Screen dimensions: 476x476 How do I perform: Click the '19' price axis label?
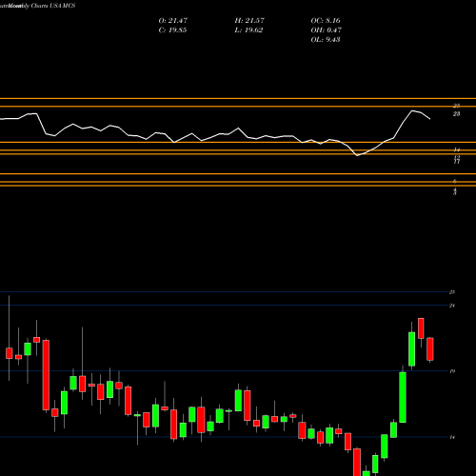452,371
